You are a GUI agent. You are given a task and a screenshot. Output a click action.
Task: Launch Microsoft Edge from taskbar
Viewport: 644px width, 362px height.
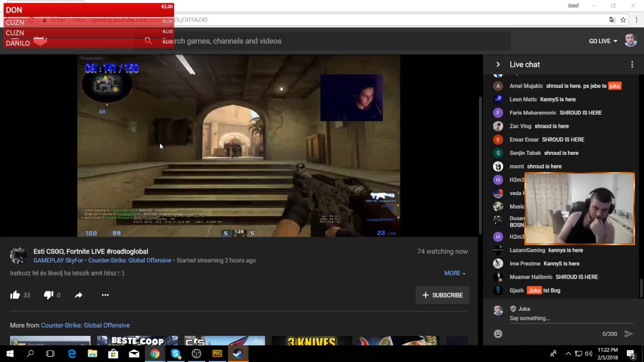pyautogui.click(x=72, y=354)
